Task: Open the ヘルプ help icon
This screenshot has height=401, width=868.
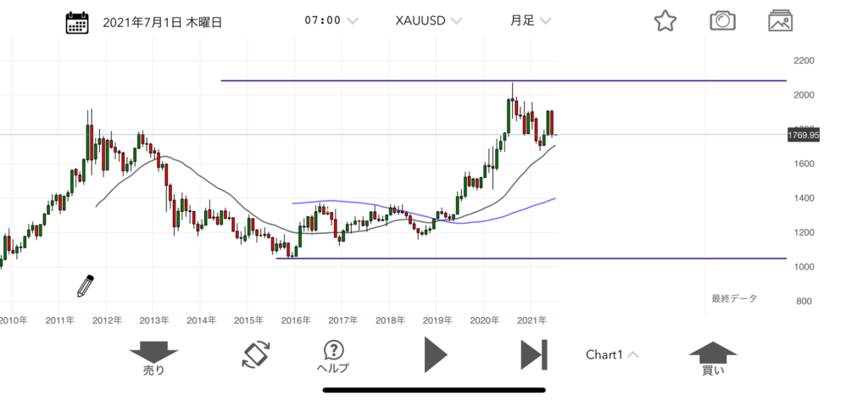Action: (x=333, y=356)
